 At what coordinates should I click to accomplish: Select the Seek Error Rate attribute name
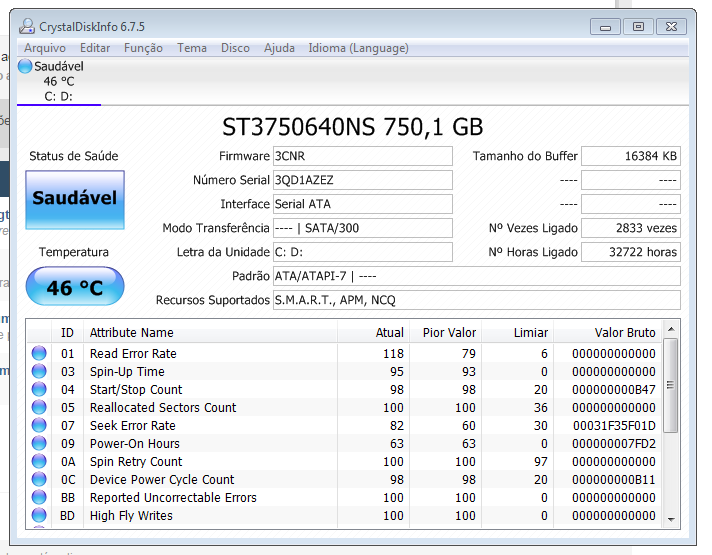pyautogui.click(x=133, y=426)
